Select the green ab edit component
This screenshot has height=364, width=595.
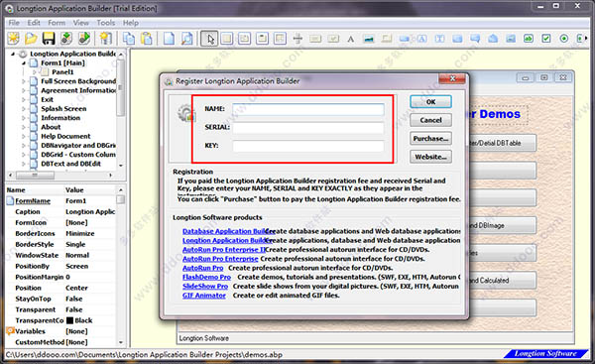click(x=529, y=39)
